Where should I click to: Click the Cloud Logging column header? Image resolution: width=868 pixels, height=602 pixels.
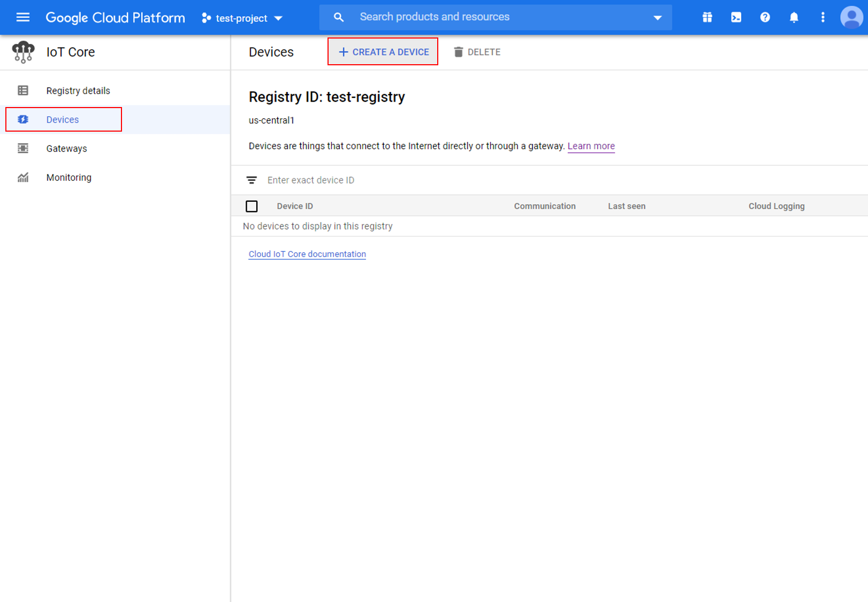776,206
